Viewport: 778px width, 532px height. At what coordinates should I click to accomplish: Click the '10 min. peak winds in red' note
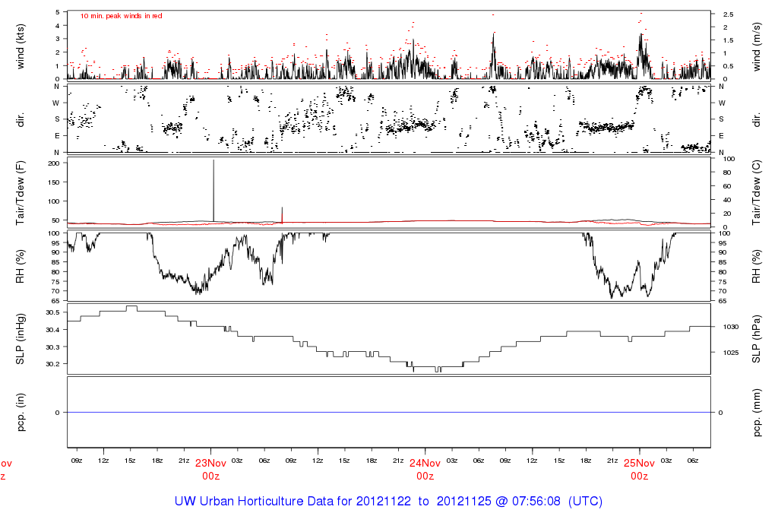pos(121,16)
